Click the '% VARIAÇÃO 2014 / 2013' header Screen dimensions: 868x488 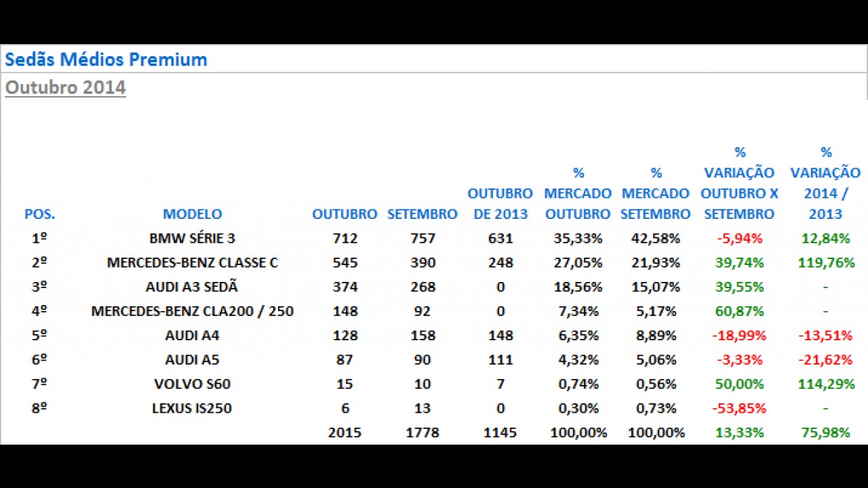coord(825,183)
